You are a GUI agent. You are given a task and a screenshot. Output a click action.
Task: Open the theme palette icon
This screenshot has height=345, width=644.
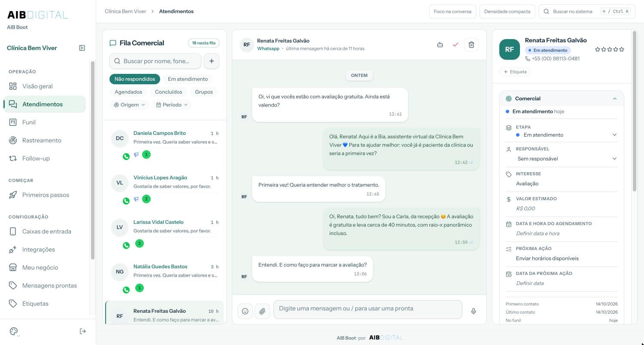point(14,331)
